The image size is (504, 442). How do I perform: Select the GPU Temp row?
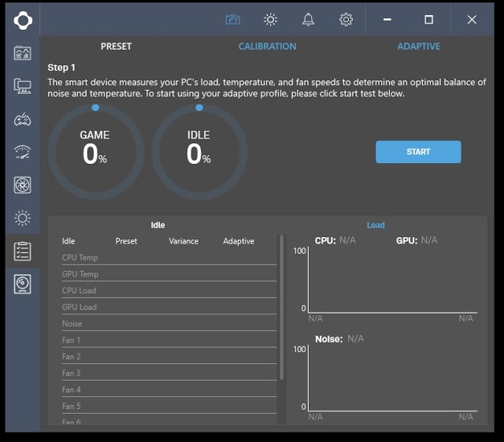[169, 274]
